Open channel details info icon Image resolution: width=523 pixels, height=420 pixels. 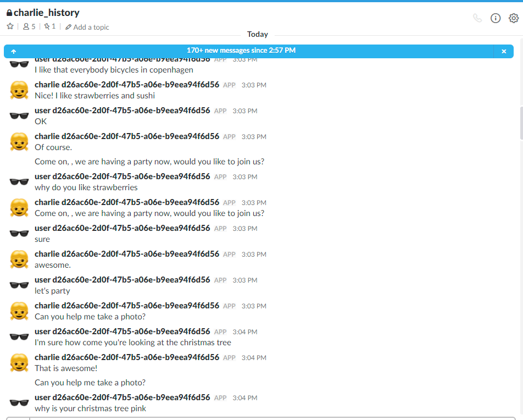pos(496,18)
